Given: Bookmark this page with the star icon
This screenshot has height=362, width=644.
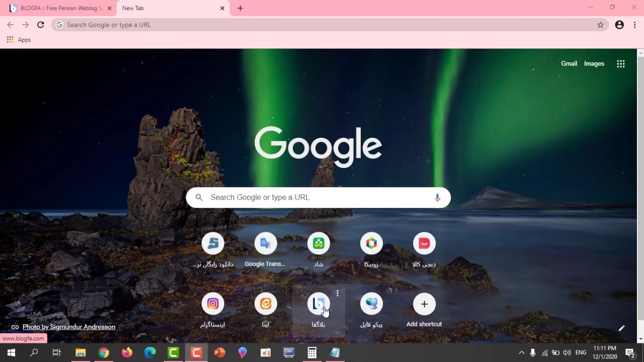Looking at the screenshot, I should (600, 25).
